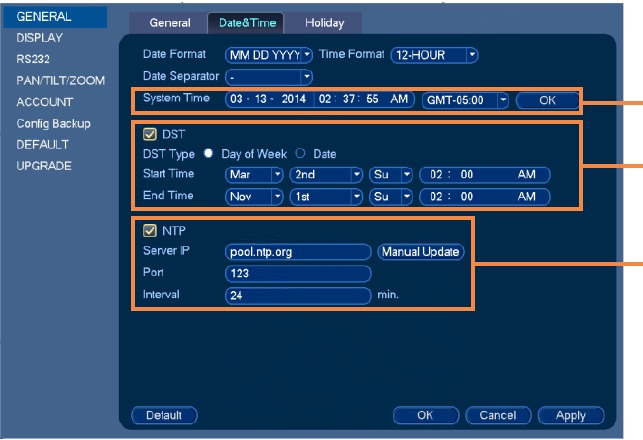
Task: Open the Date Format dropdown
Action: [x=270, y=54]
